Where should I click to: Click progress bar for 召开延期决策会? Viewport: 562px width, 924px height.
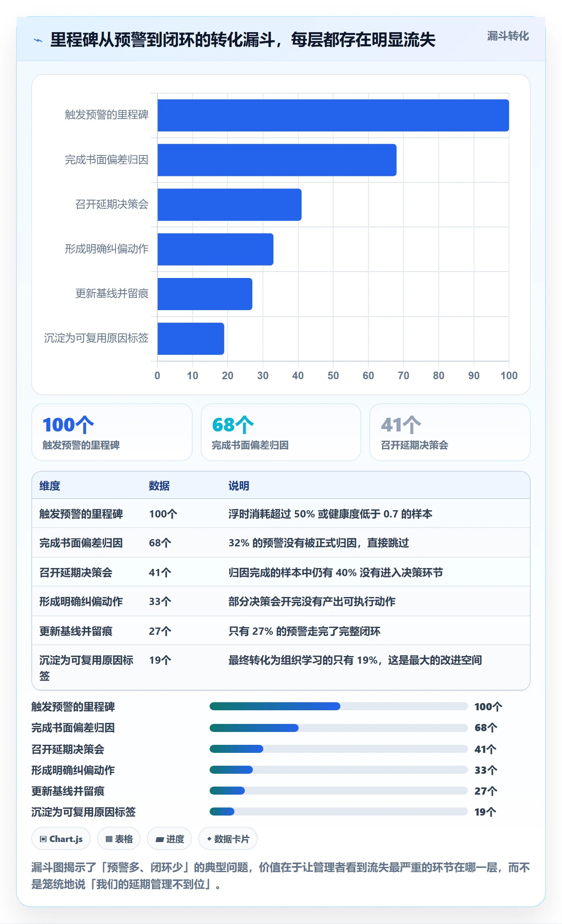(338, 749)
